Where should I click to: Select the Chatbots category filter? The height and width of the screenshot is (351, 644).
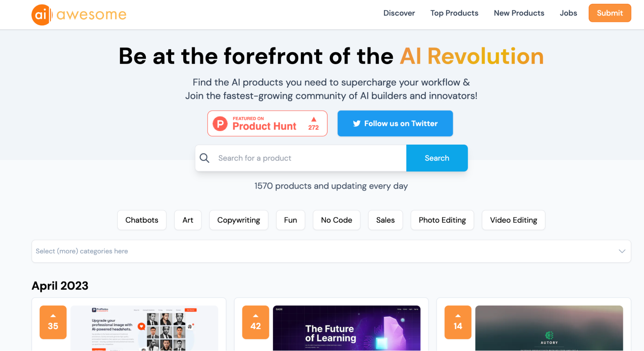click(141, 220)
